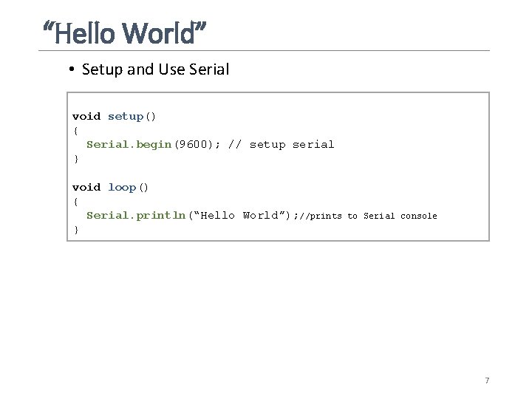The width and height of the screenshot is (532, 399).
Task: Click the "loop" function name in code
Action: tap(122, 188)
